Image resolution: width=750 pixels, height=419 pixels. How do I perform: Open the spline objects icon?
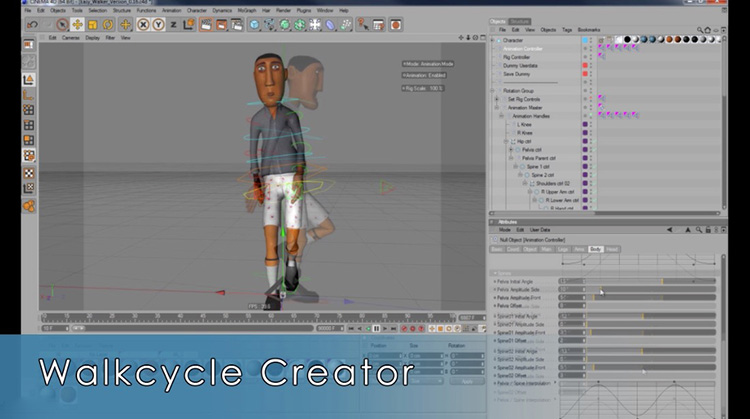click(x=269, y=24)
